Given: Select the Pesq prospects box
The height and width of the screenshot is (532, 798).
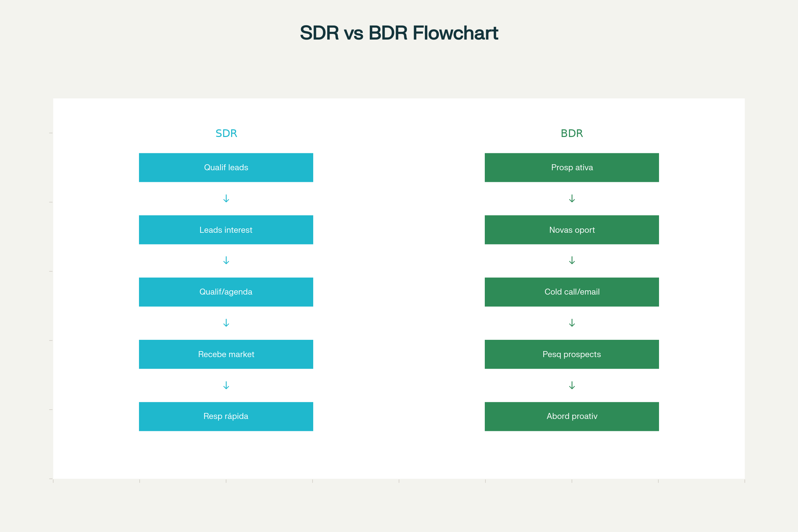Looking at the screenshot, I should point(572,354).
